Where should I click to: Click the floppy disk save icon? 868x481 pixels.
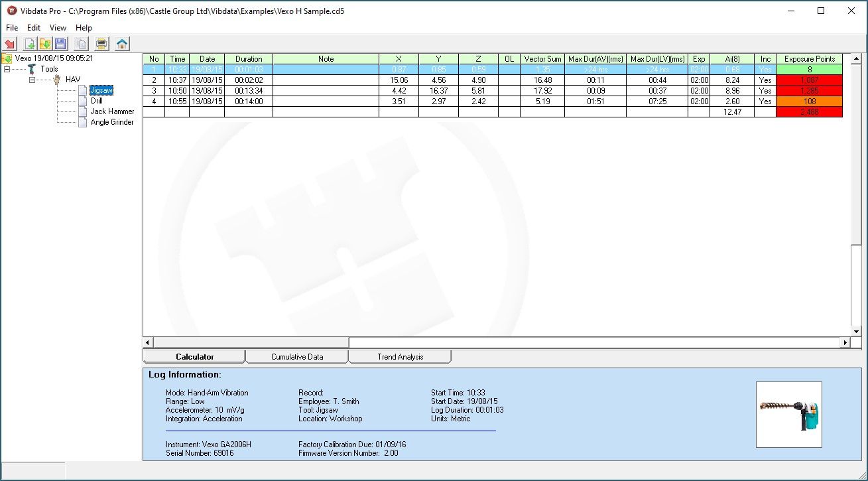pos(60,44)
